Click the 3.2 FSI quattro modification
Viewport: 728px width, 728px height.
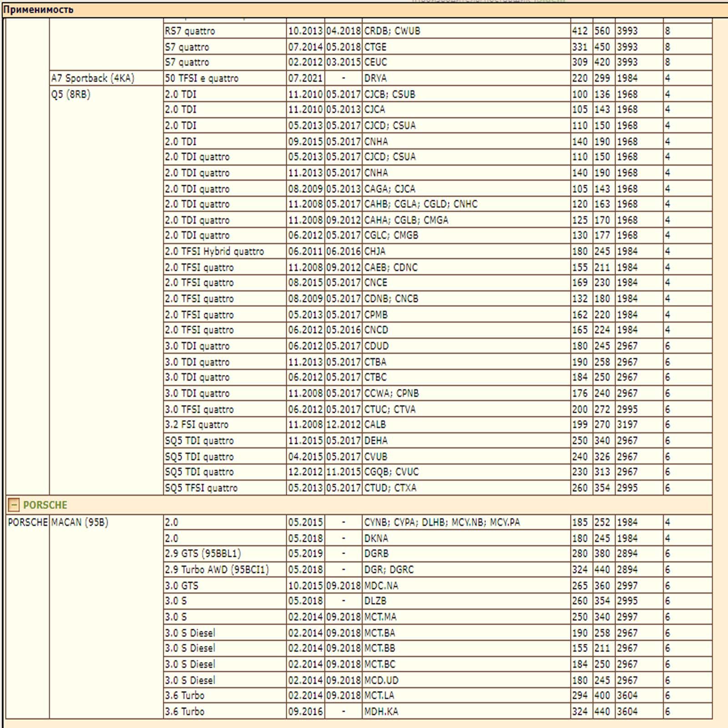pos(197,425)
